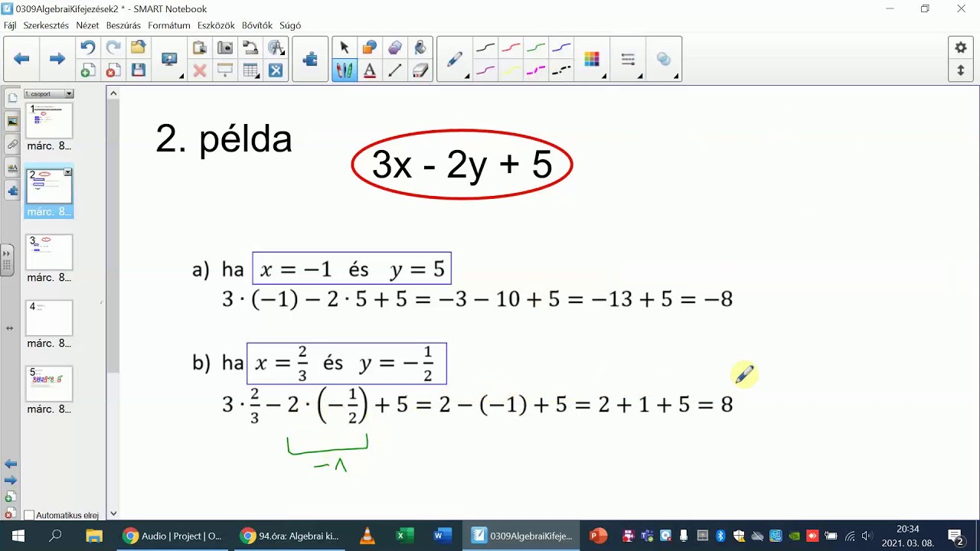Pick the green pen line style

click(536, 47)
